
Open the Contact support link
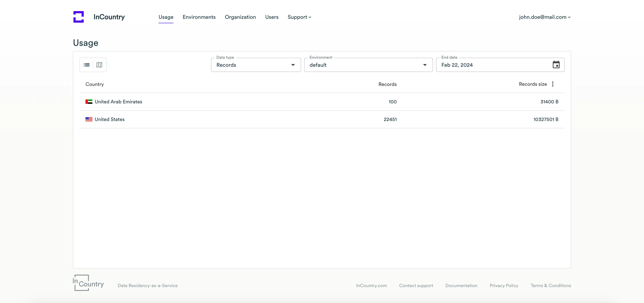[416, 286]
